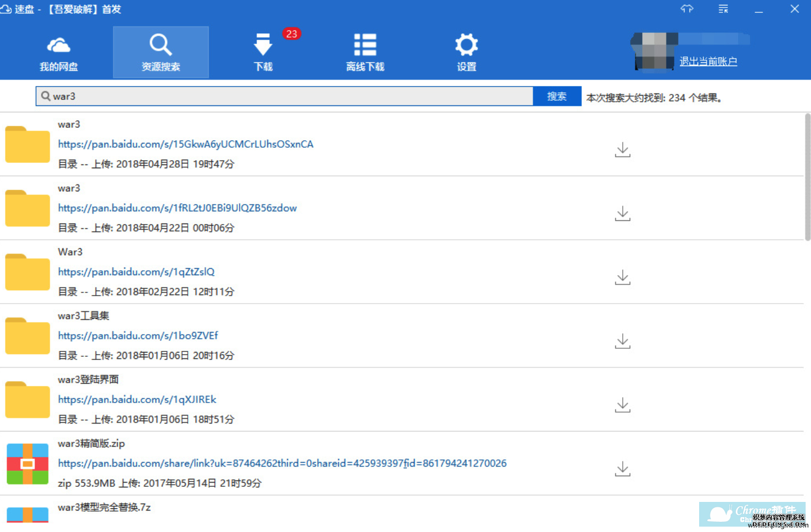Screen dimensions: 811x532
Task: Open the 设置 settings tab
Action: 466,53
